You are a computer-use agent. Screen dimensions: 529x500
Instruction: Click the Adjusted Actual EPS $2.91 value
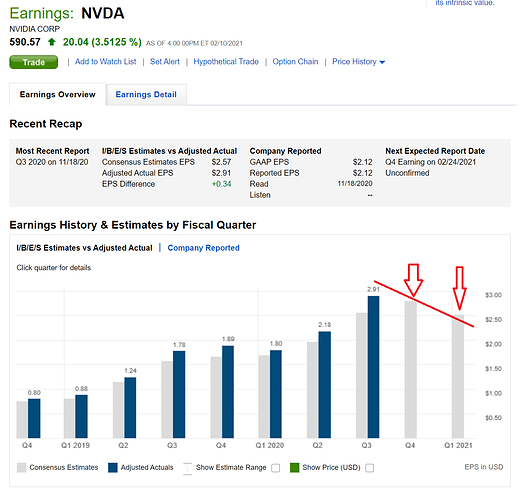221,173
